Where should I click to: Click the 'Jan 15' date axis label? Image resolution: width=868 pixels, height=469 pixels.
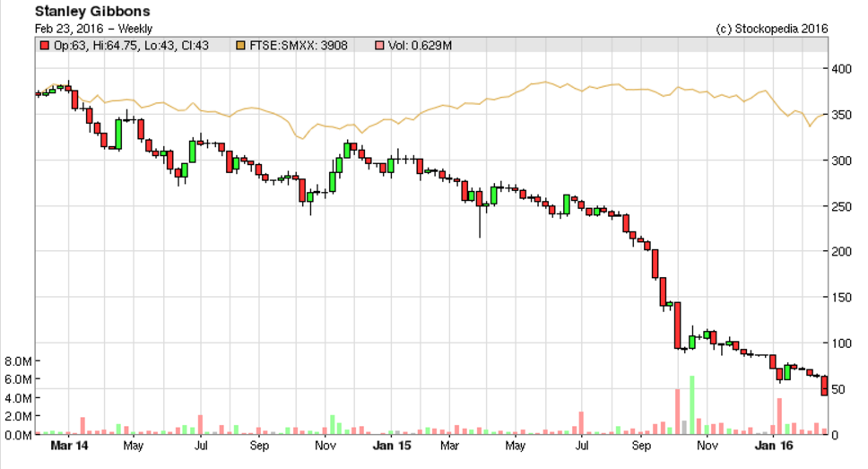392,446
